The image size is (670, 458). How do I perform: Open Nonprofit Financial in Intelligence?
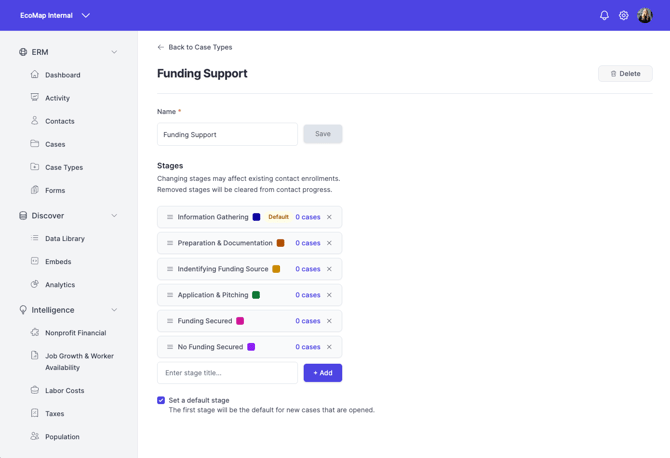(x=76, y=332)
